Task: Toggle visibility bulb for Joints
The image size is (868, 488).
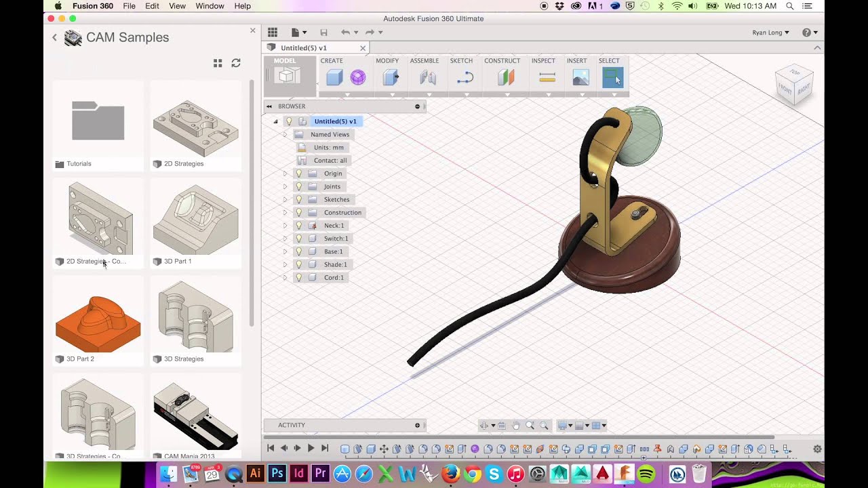Action: pyautogui.click(x=298, y=186)
